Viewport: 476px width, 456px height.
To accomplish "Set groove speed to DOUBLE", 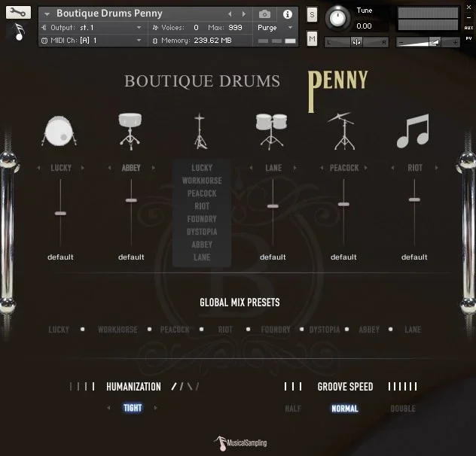I will tap(403, 409).
